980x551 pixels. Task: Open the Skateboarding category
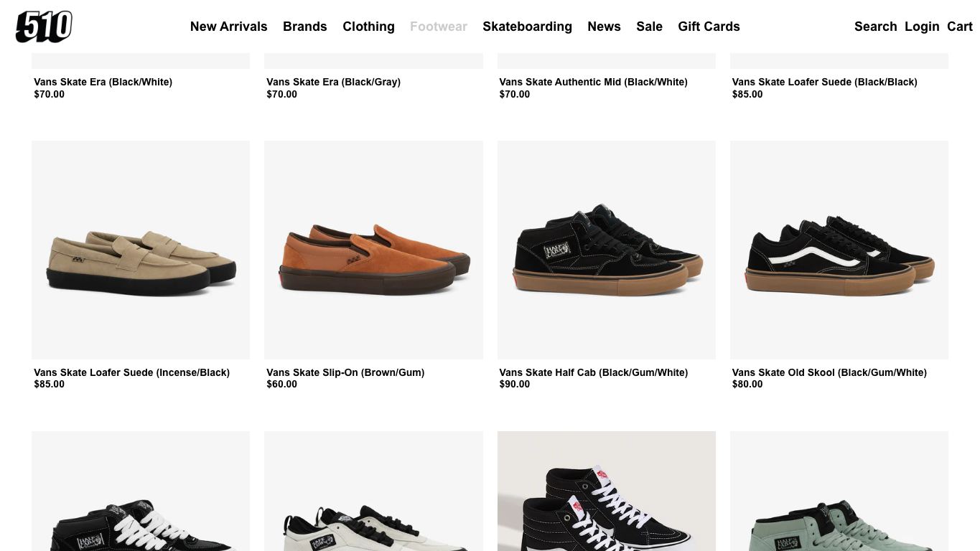[x=527, y=27]
